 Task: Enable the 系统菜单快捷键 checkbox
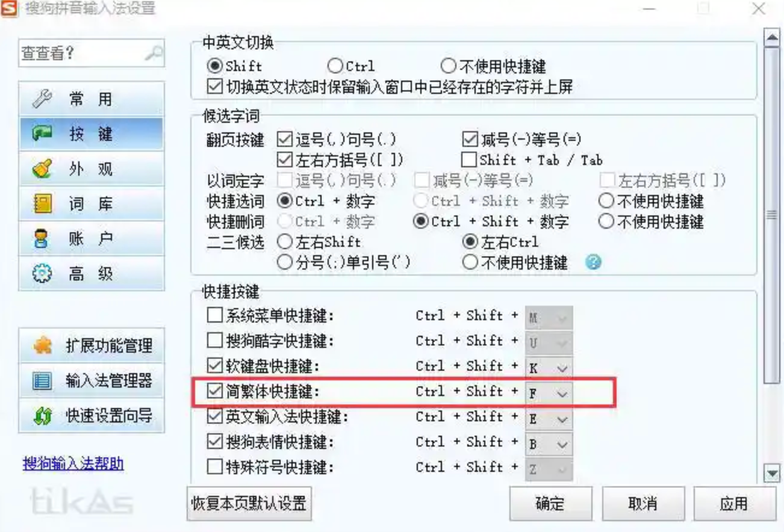click(214, 315)
